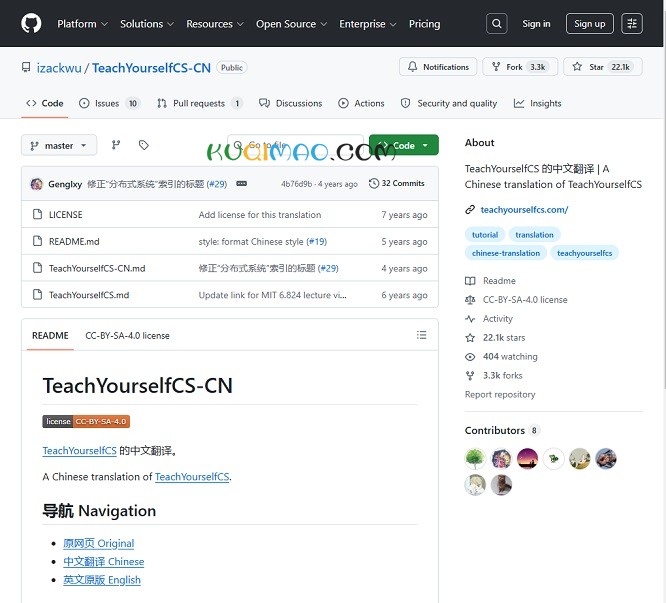Switch to the Issues tab
Screen dimensions: 666x603
coord(110,103)
